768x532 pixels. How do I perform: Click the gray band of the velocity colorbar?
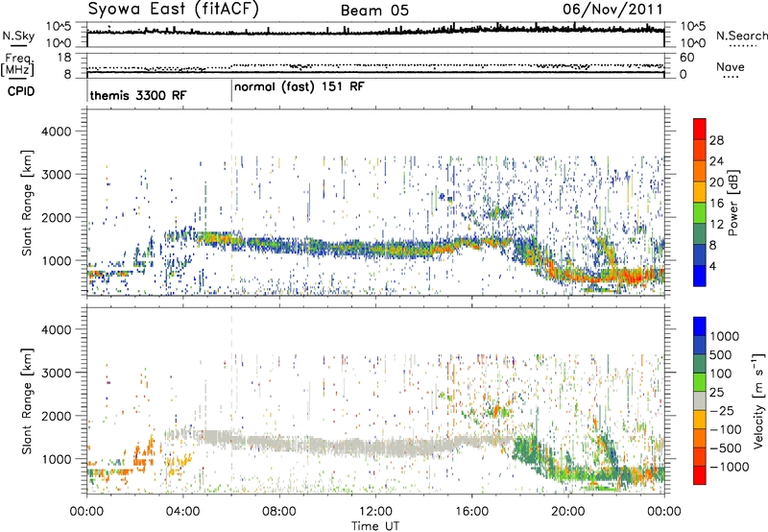pos(700,401)
